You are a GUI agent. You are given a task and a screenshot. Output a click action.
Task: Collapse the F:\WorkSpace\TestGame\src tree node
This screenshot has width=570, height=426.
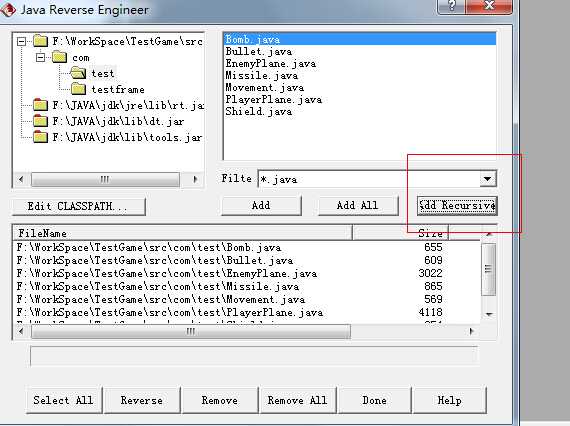[21, 41]
